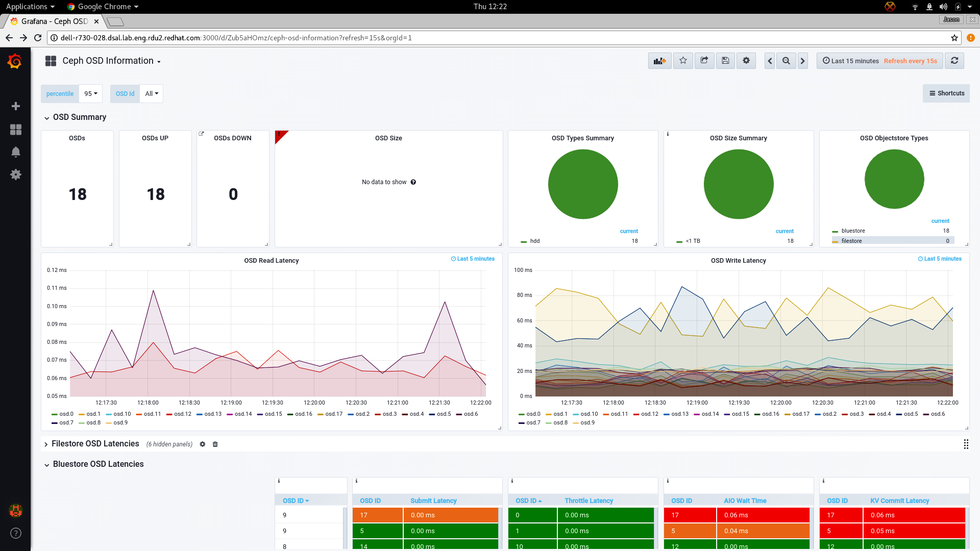Open the Ceph OSD Information dashboard picker
The width and height of the screenshot is (980, 551).
tap(111, 61)
